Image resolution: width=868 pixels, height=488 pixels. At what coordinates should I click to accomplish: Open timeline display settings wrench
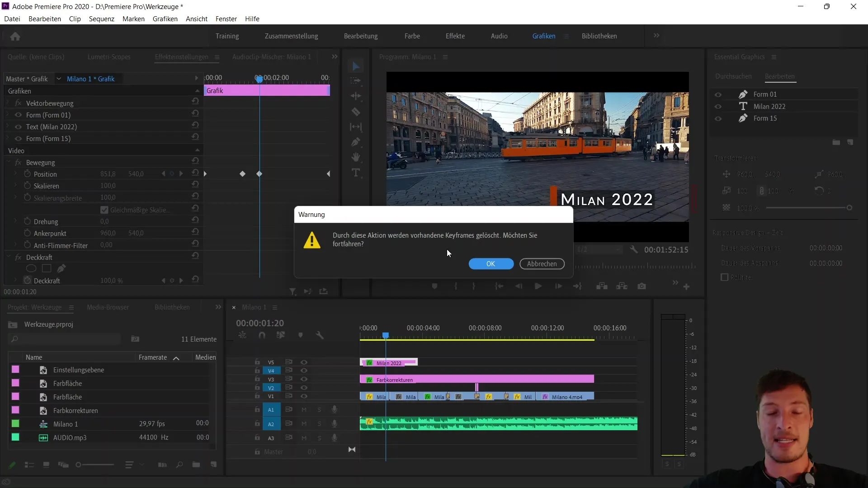click(320, 335)
